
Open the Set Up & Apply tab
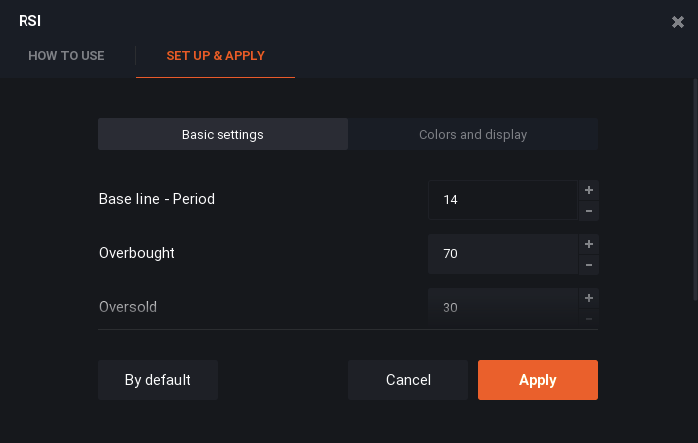click(x=215, y=56)
